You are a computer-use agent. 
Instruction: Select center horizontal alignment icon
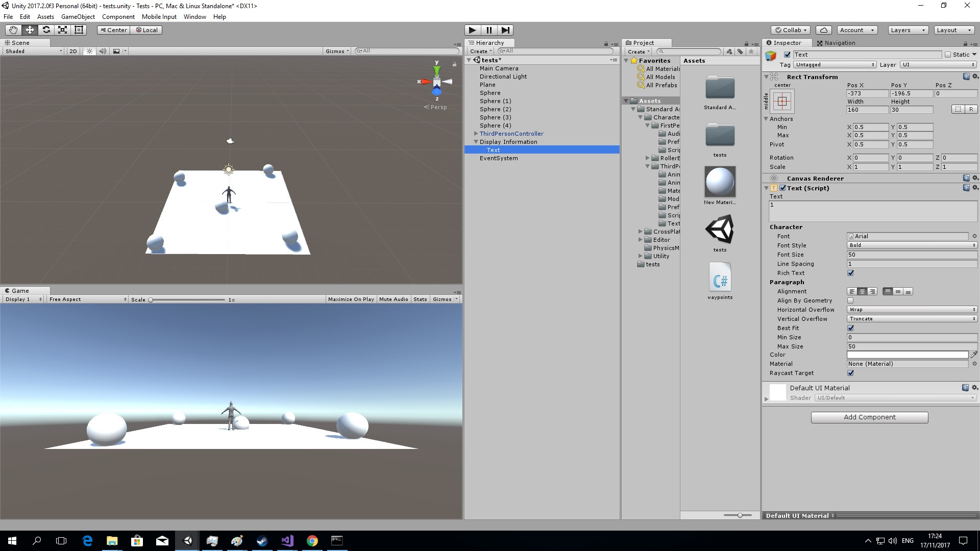[862, 291]
